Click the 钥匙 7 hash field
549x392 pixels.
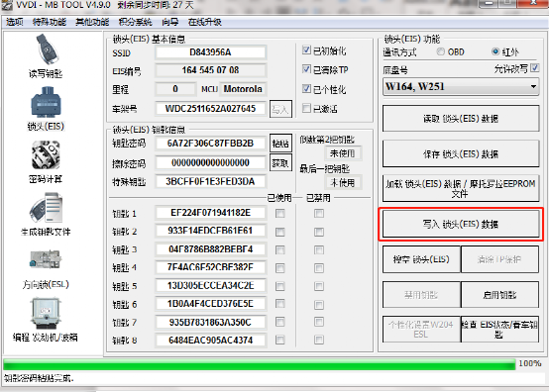[x=210, y=322]
